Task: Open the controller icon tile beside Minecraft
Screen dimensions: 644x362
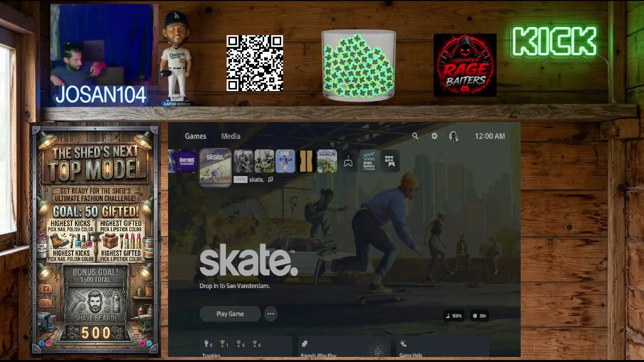Action: click(x=348, y=161)
